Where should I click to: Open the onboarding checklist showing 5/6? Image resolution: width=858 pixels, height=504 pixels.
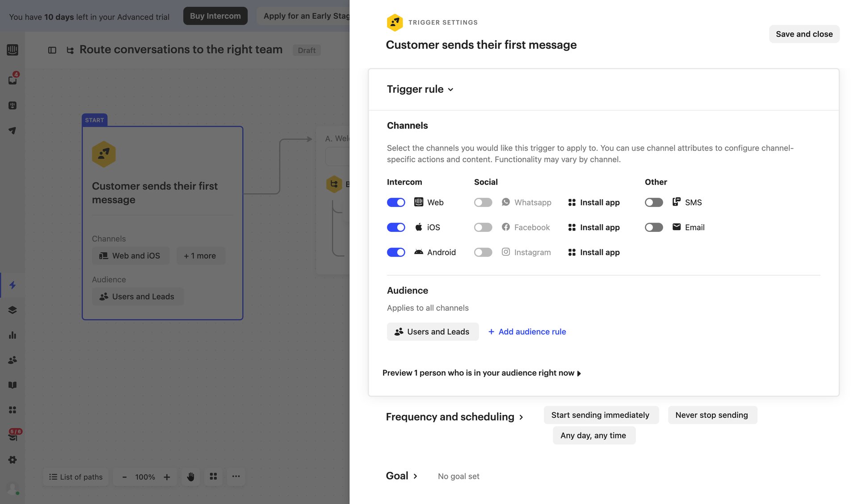point(13,437)
